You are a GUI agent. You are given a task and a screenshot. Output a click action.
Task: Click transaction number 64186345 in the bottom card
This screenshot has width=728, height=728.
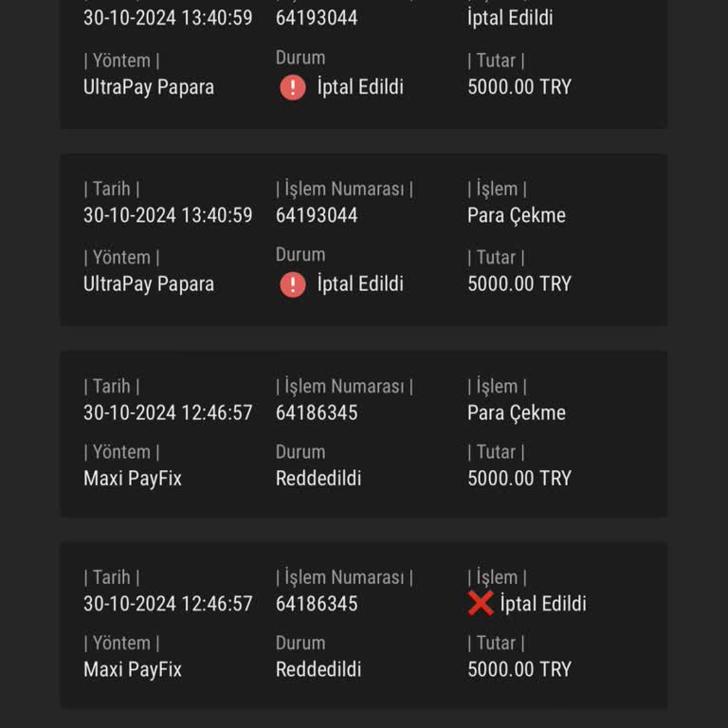click(x=317, y=604)
